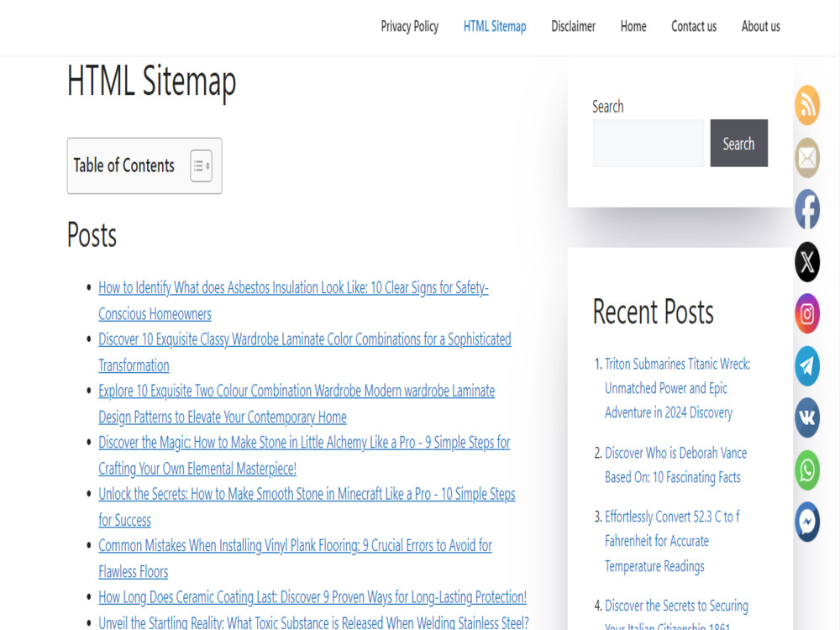Click the Posts section heading
Screen dimensions: 840x630
coord(92,235)
